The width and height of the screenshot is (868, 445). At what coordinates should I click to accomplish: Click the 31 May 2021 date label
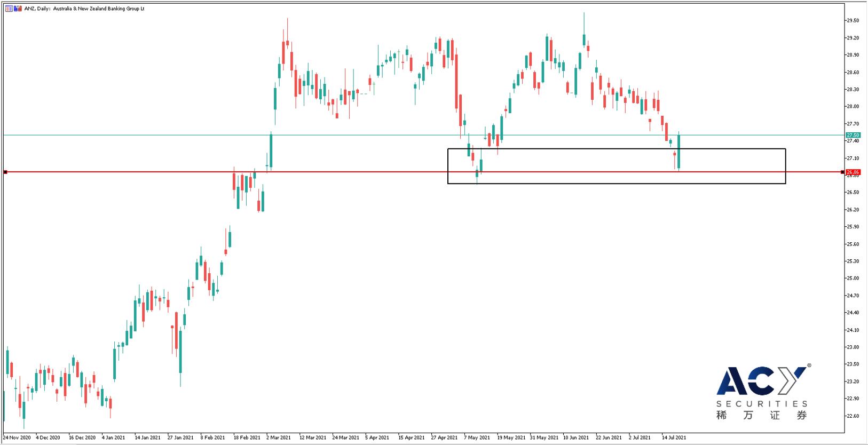544,438
